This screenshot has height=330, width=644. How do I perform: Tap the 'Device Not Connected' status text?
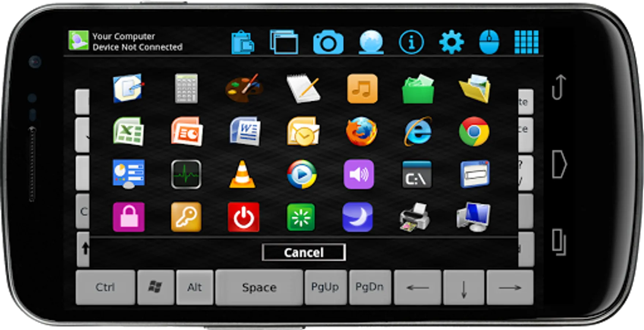[x=137, y=47]
